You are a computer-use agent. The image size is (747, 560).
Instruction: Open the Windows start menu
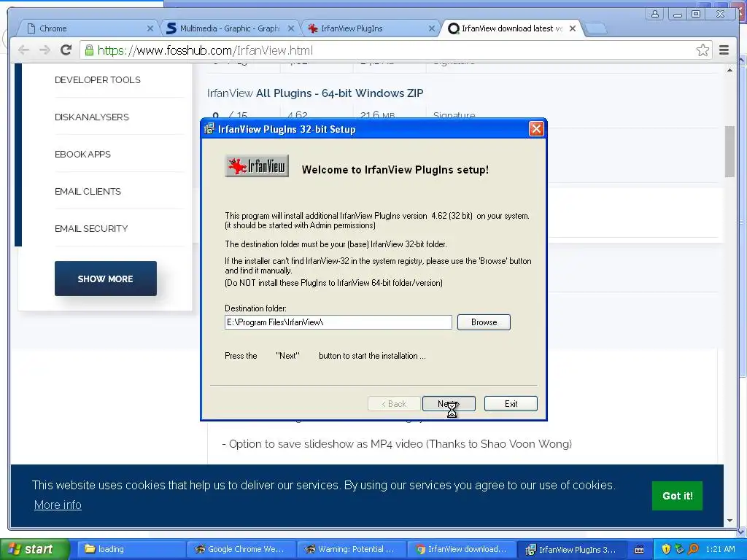click(x=35, y=549)
